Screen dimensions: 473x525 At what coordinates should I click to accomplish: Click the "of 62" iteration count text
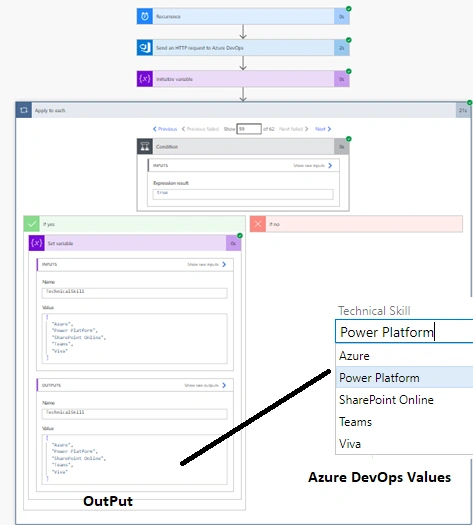tap(269, 129)
